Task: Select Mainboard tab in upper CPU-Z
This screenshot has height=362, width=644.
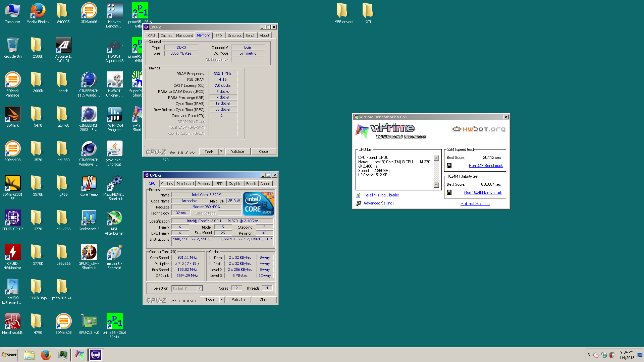Action: 184,36
